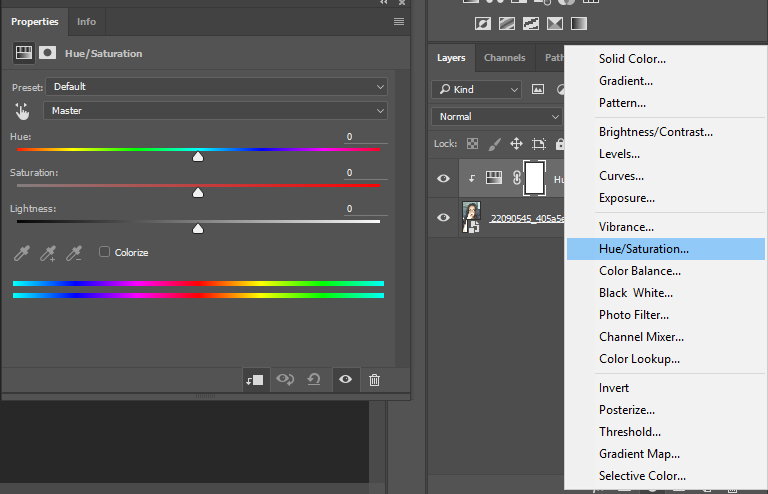Click the adjustment icon on Hue/Saturation layer
This screenshot has height=494, width=768.
pyautogui.click(x=494, y=177)
